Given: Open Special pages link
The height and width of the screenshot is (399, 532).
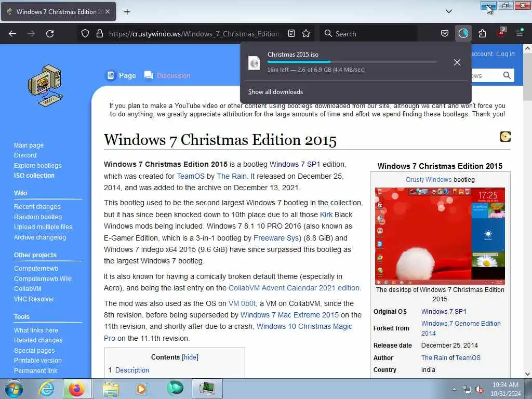Looking at the screenshot, I should [34, 351].
